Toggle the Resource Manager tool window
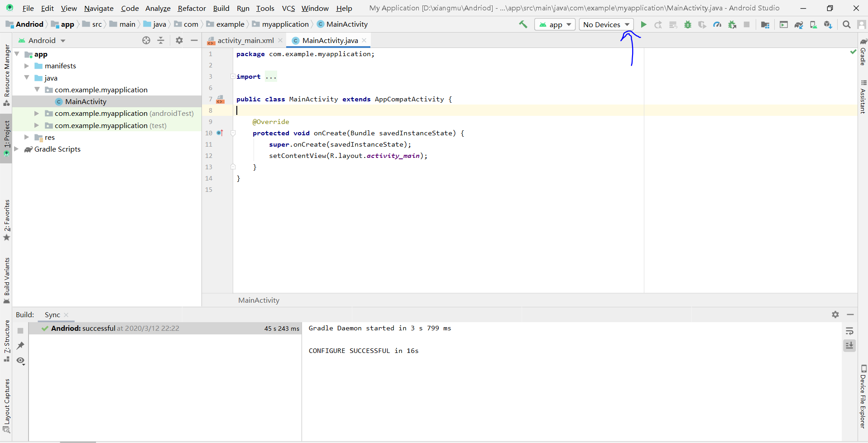 (x=6, y=75)
